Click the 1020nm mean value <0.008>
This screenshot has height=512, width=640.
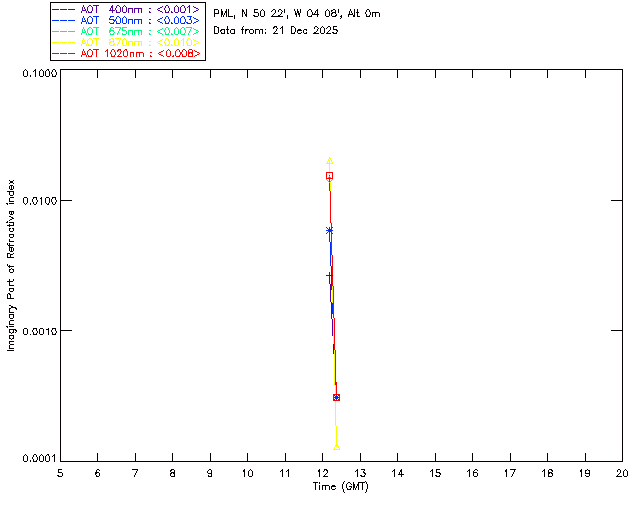pyautogui.click(x=178, y=53)
